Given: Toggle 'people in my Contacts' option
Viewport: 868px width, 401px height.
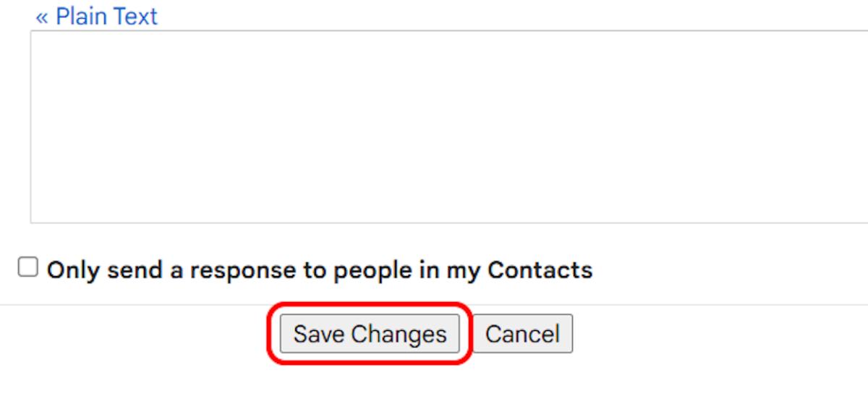Looking at the screenshot, I should (27, 268).
